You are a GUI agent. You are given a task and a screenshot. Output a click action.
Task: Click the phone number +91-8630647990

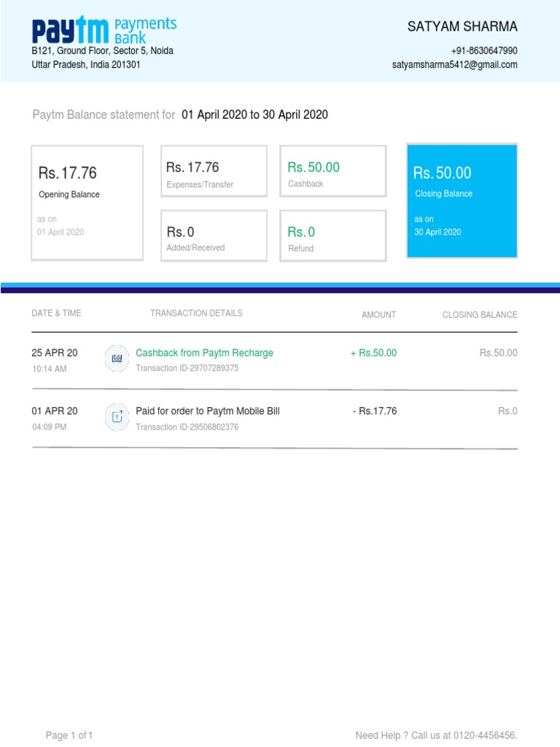click(x=484, y=51)
